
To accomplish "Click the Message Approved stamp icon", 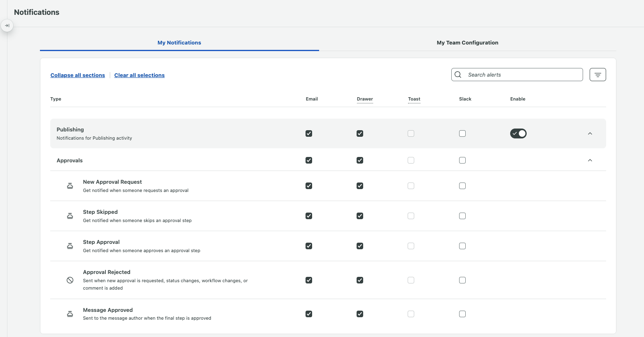I will tap(70, 314).
